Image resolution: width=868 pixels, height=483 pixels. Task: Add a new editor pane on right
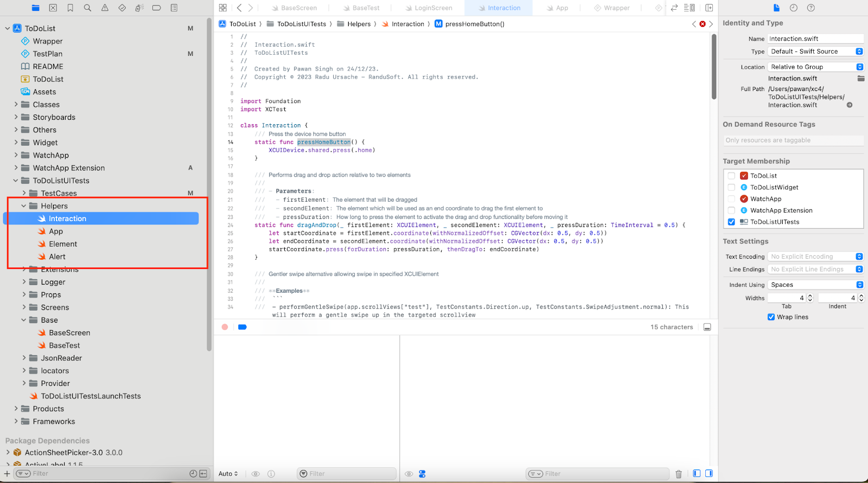click(709, 8)
